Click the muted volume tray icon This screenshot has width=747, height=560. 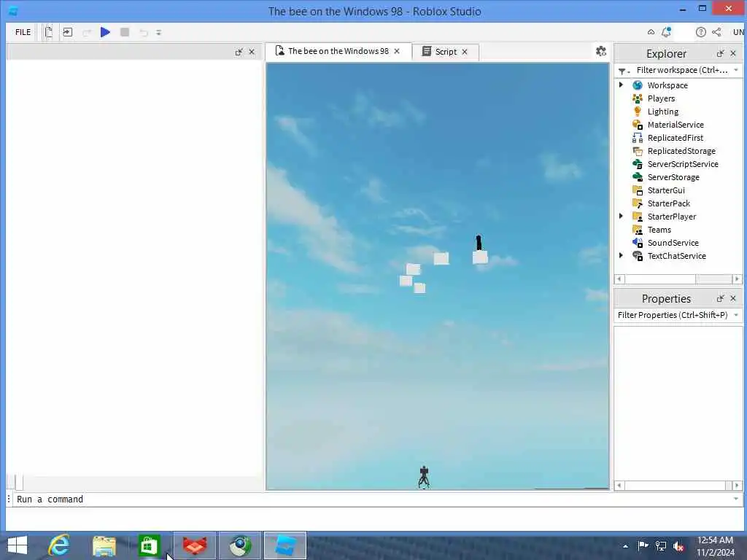point(678,546)
